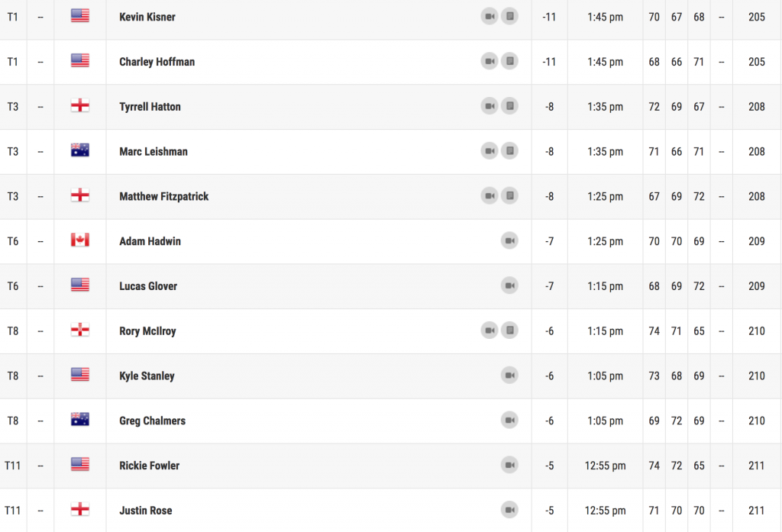Open Rory McIlroy player name link
This screenshot has height=532, width=782.
pyautogui.click(x=147, y=331)
